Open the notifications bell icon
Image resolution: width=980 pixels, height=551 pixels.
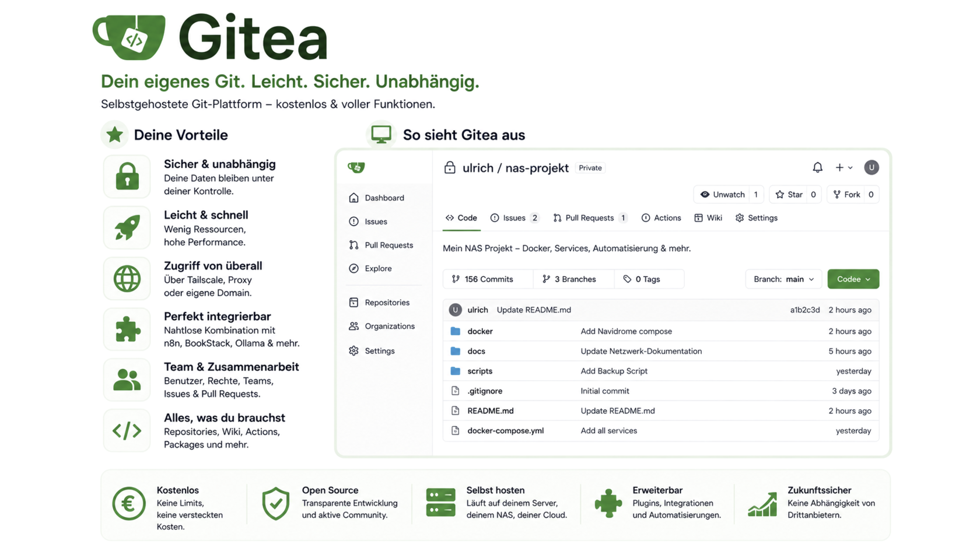817,168
